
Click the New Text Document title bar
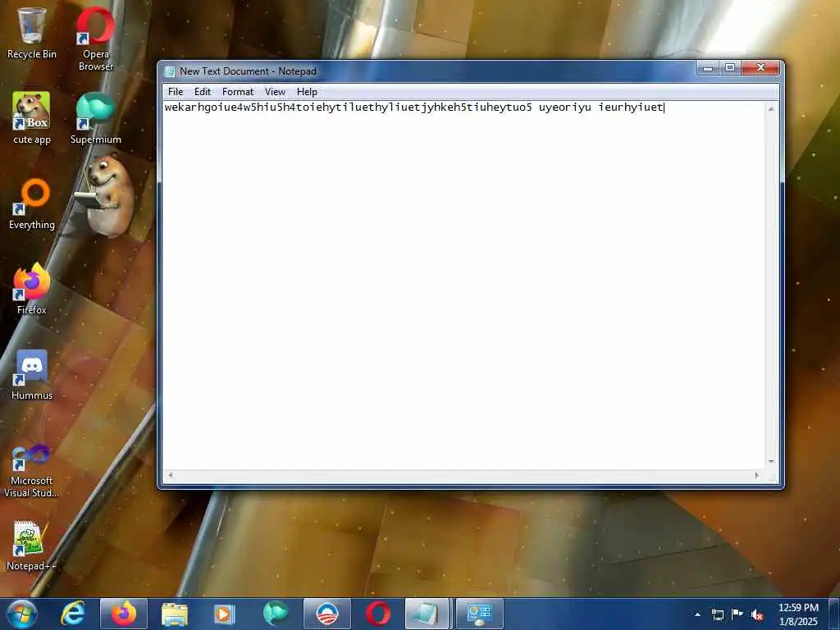tap(428, 71)
